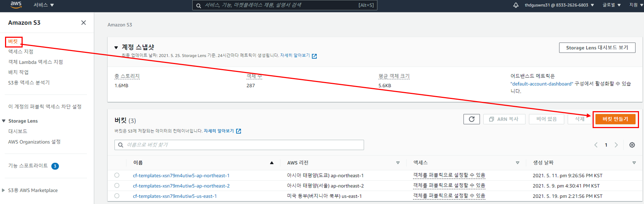Open 이 계정의 퍼블릭 액세스 차단 설정
The width and height of the screenshot is (644, 204).
tap(45, 107)
